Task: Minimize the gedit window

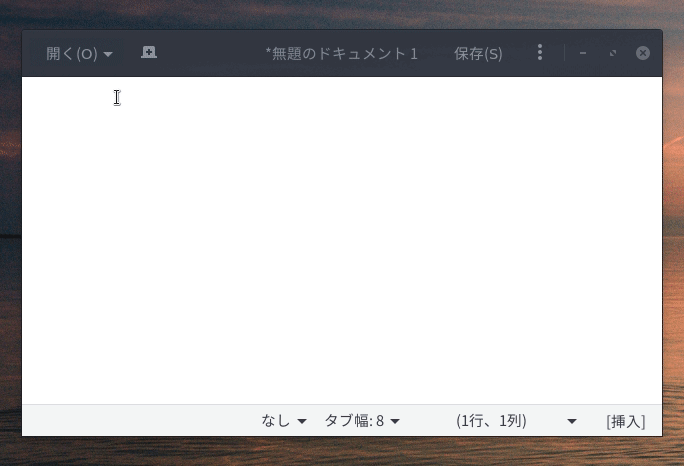Action: tap(583, 53)
